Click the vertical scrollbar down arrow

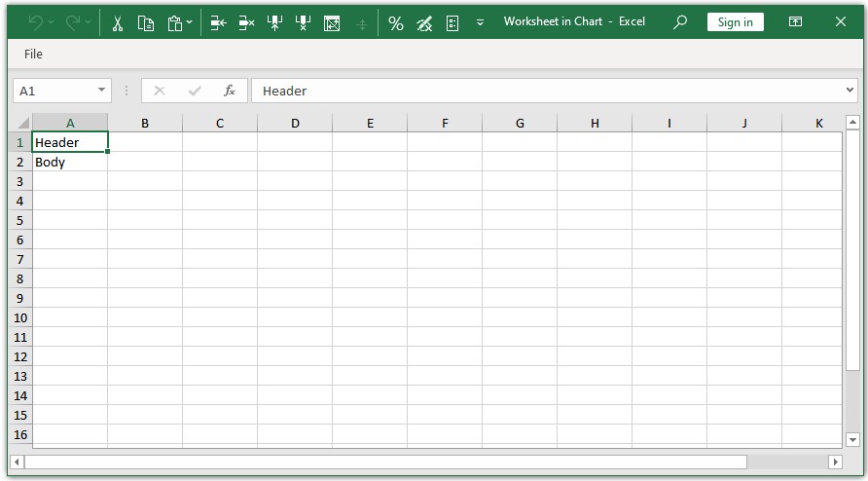[852, 440]
